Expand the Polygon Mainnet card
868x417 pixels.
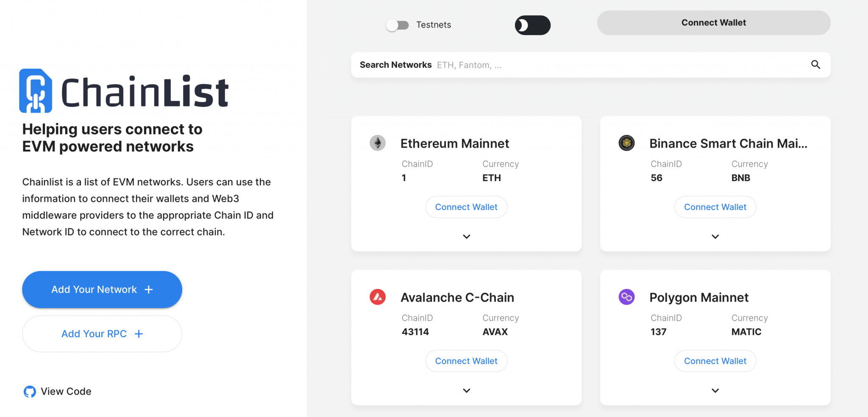point(715,390)
